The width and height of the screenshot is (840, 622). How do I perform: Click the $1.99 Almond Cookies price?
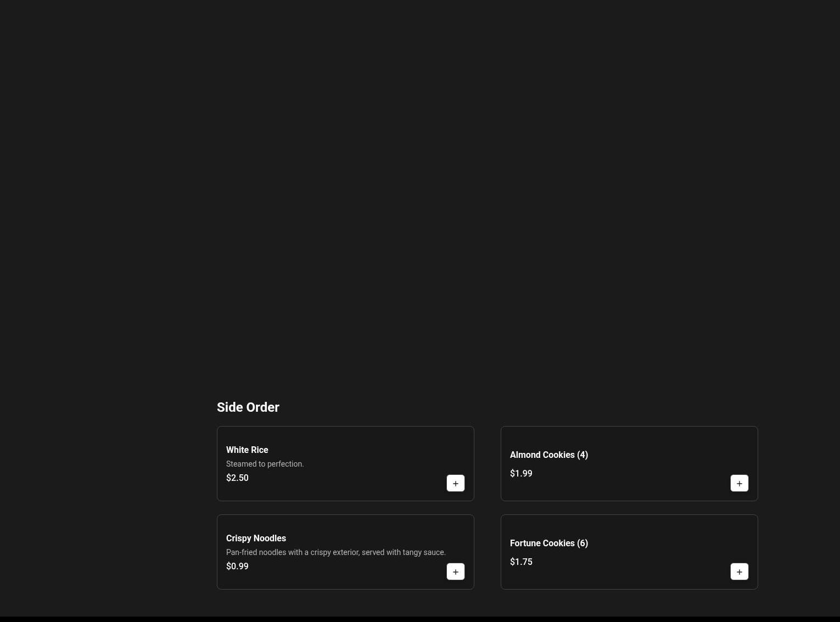[x=520, y=473]
